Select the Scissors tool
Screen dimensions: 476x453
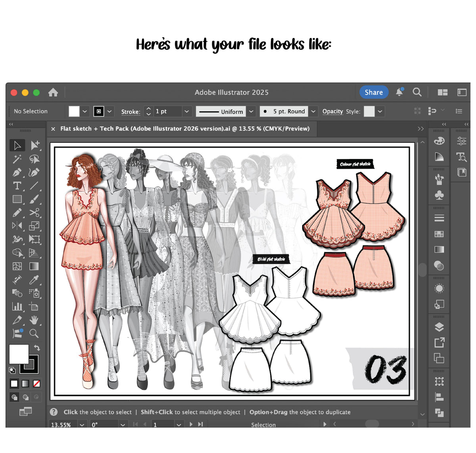pyautogui.click(x=35, y=213)
